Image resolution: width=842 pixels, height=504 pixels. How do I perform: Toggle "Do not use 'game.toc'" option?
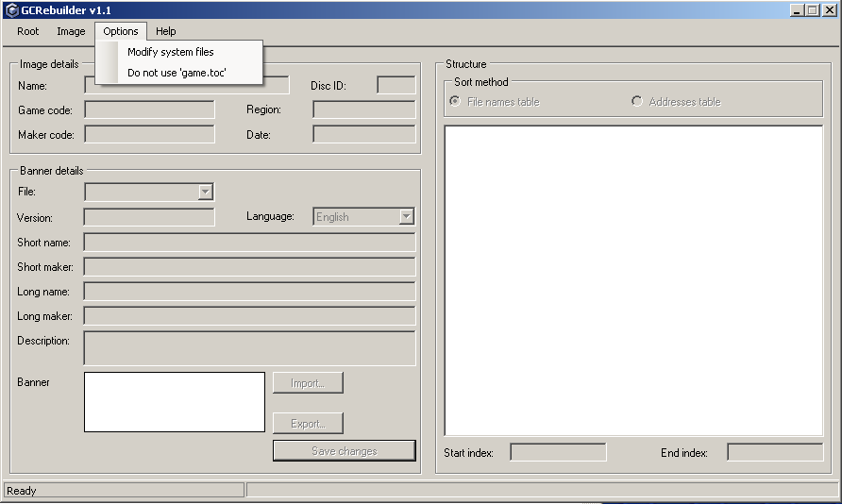(177, 73)
